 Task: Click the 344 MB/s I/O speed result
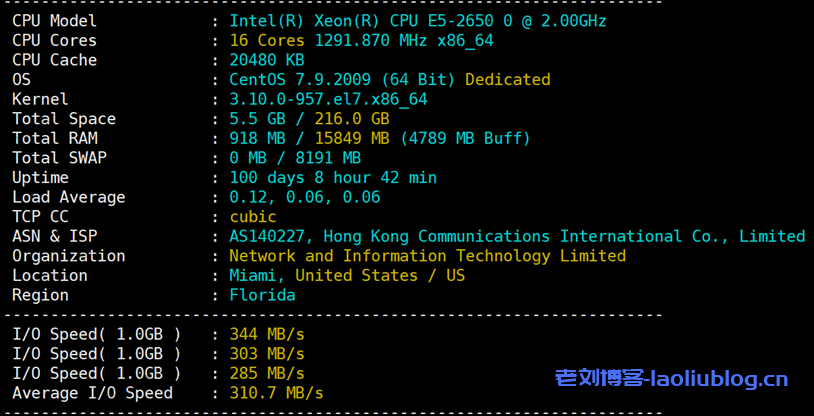pos(267,334)
